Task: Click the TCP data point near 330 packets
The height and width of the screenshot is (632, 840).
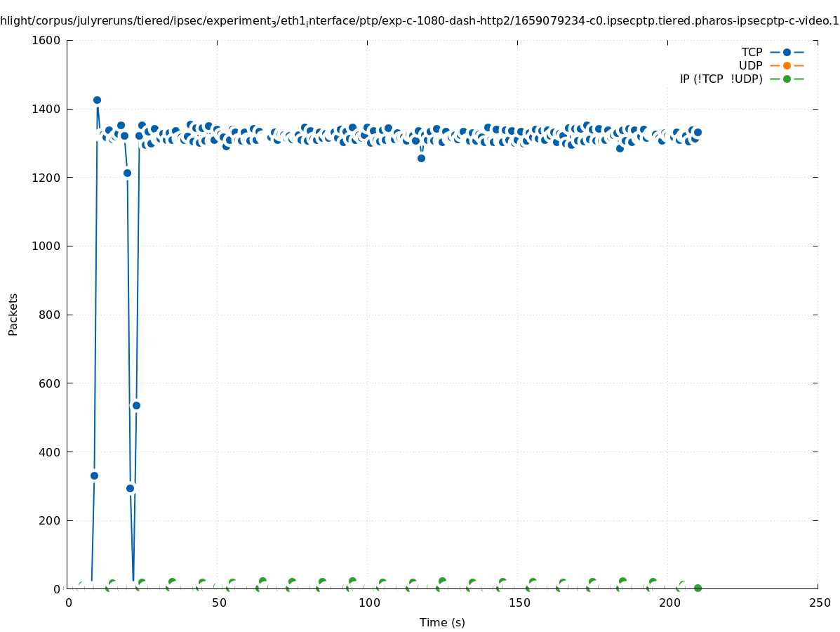Action: [x=94, y=475]
